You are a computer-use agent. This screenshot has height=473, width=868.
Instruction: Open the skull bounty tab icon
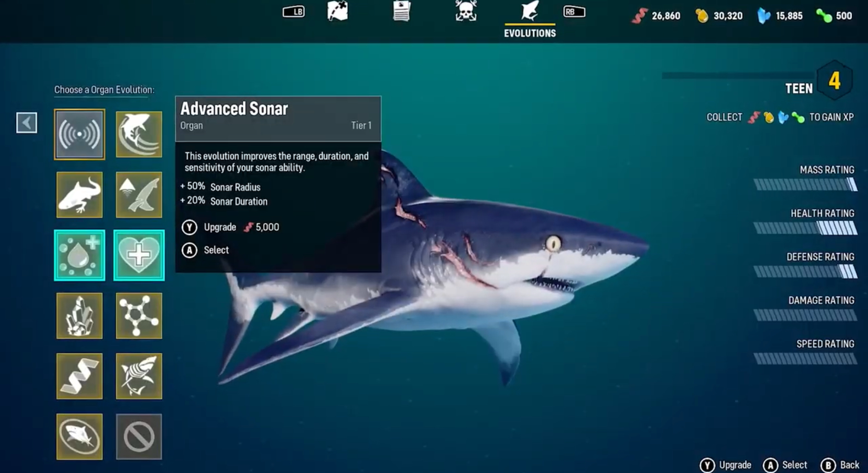pyautogui.click(x=465, y=11)
